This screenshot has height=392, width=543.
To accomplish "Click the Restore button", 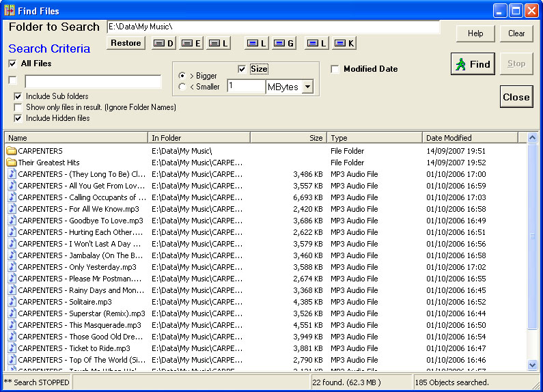I will click(x=126, y=43).
